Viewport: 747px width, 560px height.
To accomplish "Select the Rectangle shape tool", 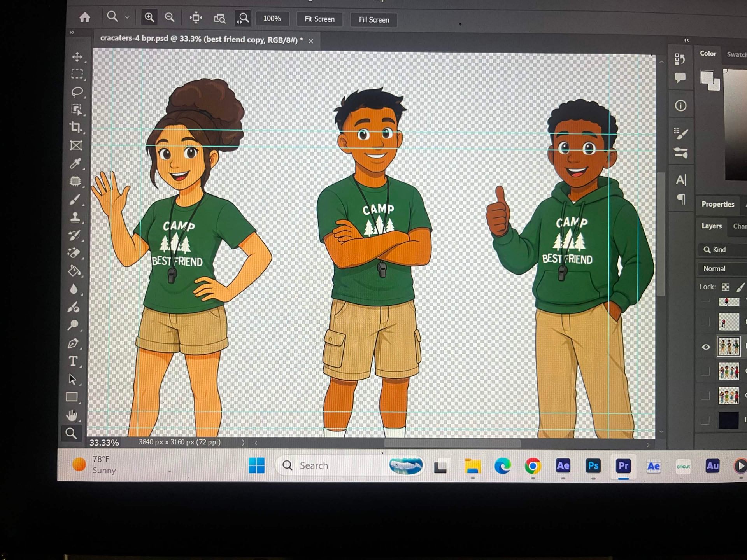I will [x=72, y=397].
